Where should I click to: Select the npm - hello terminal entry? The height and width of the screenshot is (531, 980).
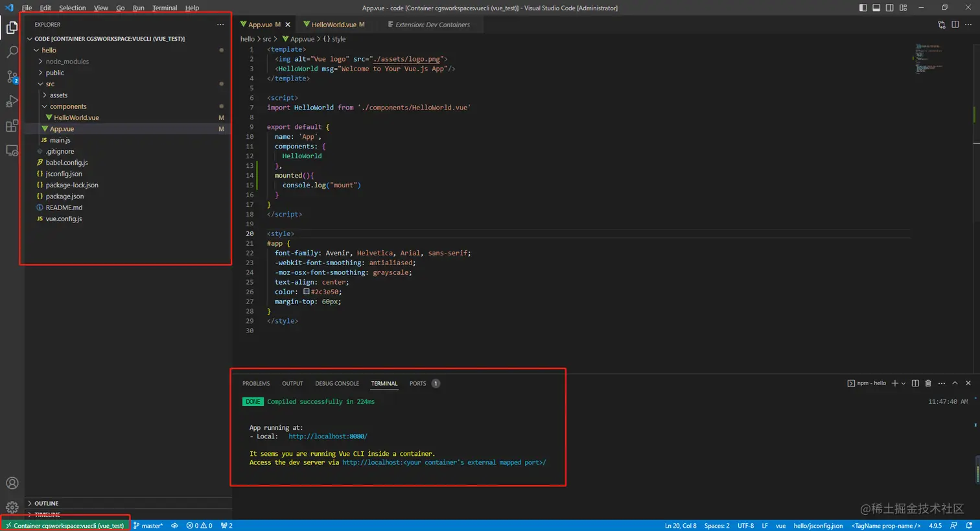867,383
